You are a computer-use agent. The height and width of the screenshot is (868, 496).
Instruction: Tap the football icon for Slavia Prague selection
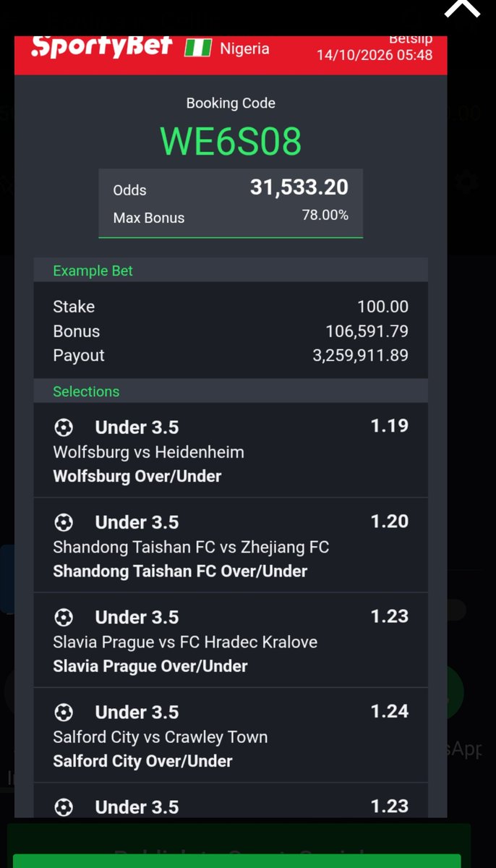[x=64, y=617]
